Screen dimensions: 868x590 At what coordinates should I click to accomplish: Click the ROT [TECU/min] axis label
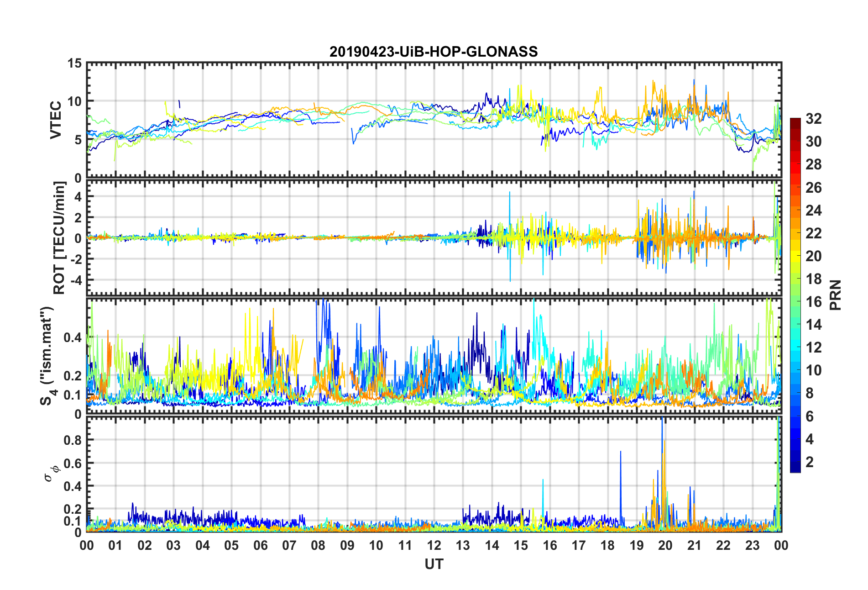59,238
